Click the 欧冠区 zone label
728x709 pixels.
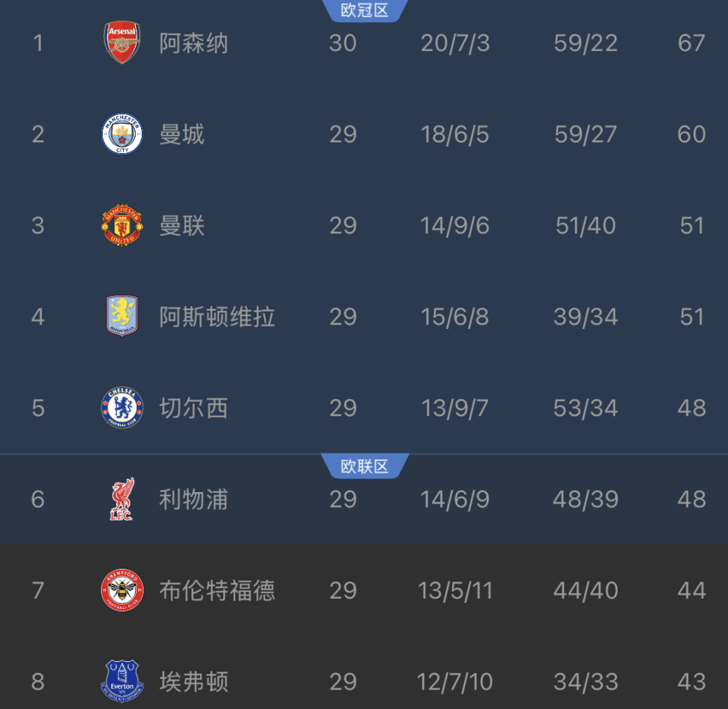[365, 10]
